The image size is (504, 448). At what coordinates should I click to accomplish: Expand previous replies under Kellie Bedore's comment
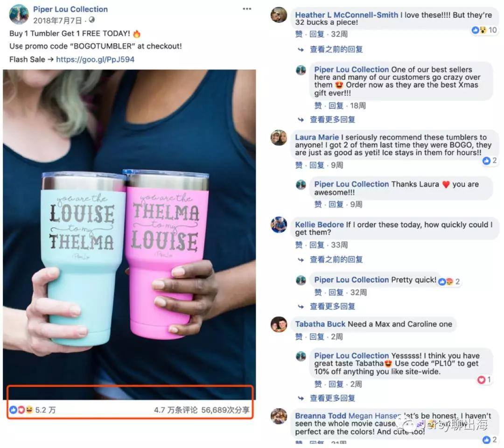click(x=336, y=259)
